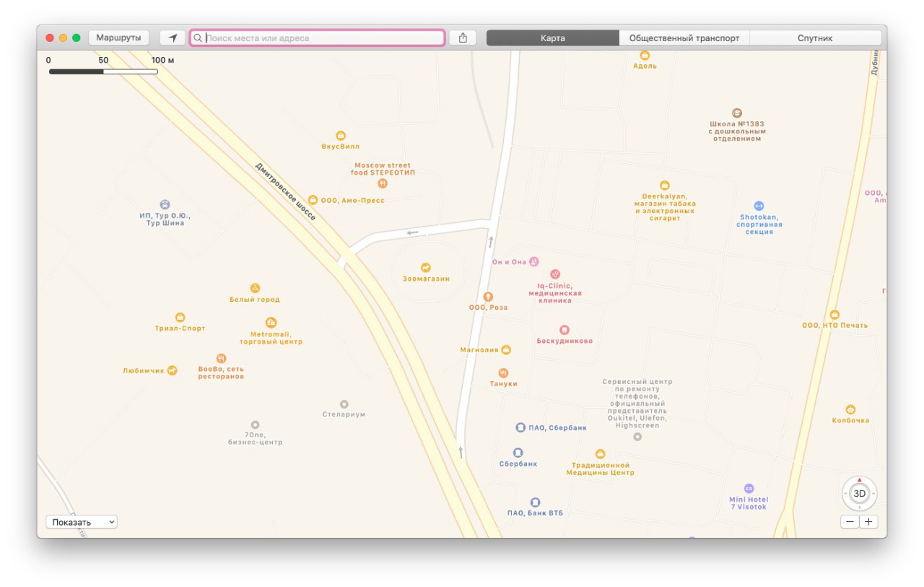924x587 pixels.
Task: Click the current location arrow button
Action: point(173,38)
